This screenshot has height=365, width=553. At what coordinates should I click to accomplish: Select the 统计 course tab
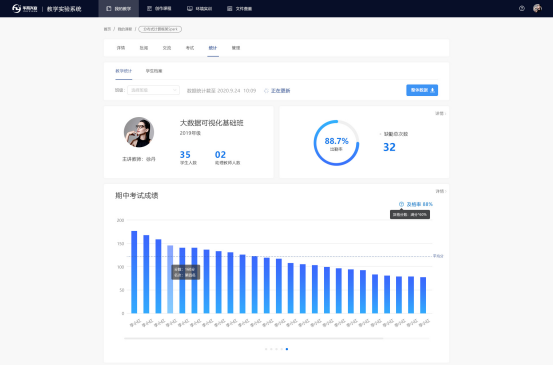point(213,48)
